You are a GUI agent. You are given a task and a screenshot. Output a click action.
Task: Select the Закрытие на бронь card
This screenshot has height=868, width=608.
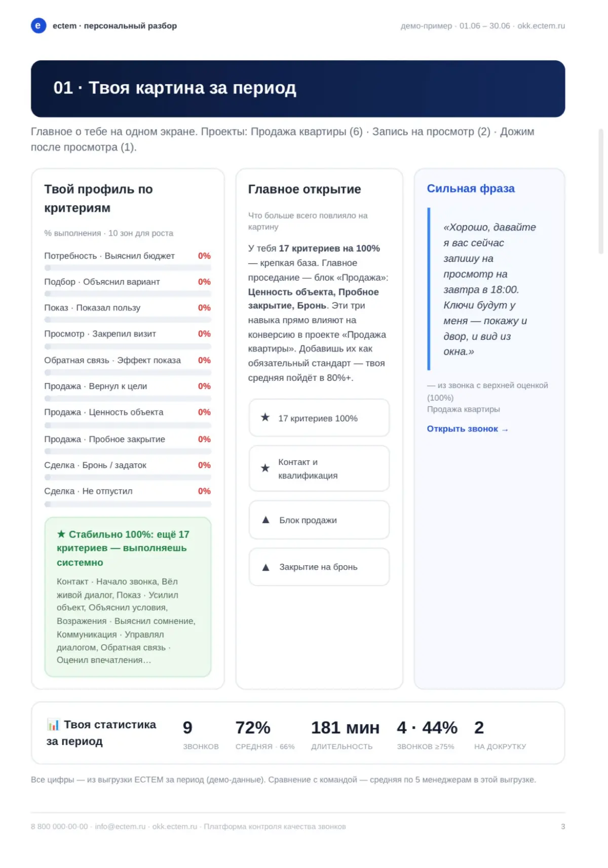pos(319,567)
